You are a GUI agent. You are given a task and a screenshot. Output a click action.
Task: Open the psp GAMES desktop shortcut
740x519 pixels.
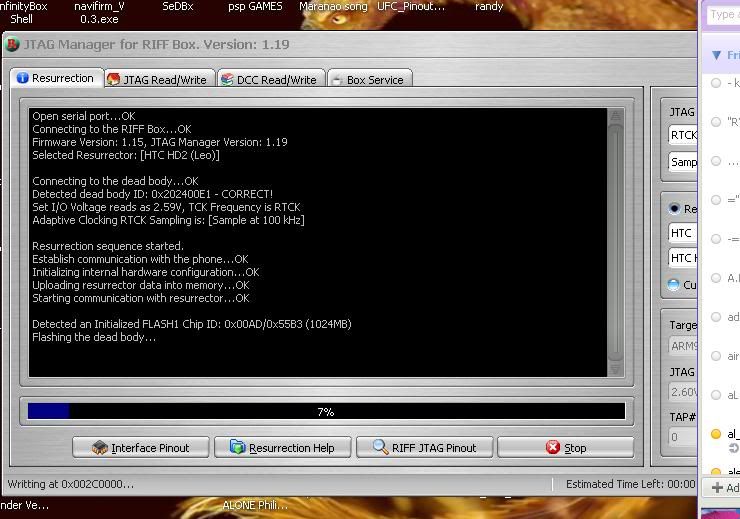tap(255, 7)
